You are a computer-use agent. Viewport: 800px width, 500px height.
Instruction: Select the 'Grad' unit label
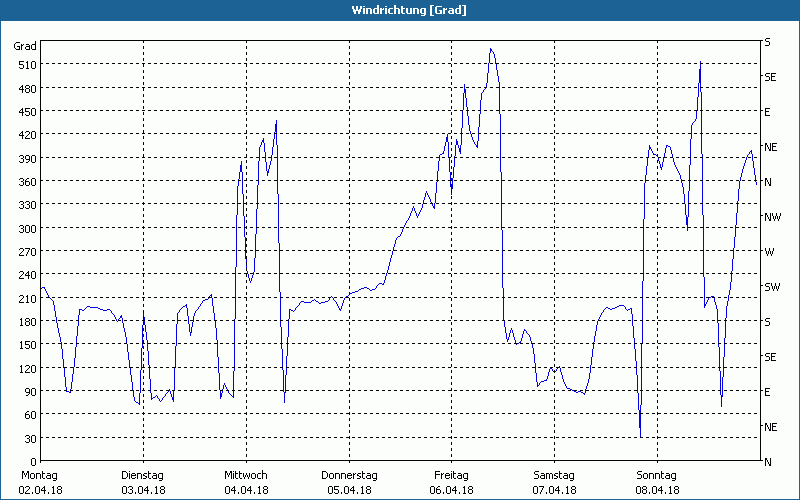click(25, 46)
